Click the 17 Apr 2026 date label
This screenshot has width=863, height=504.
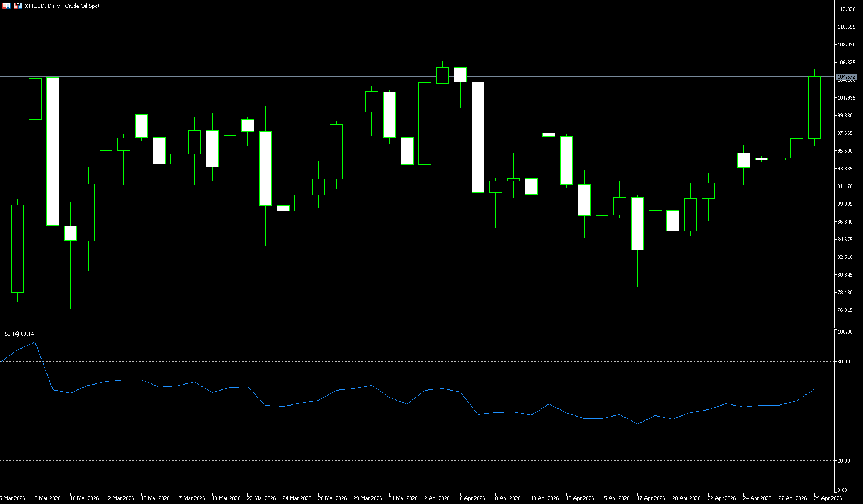(x=650, y=498)
